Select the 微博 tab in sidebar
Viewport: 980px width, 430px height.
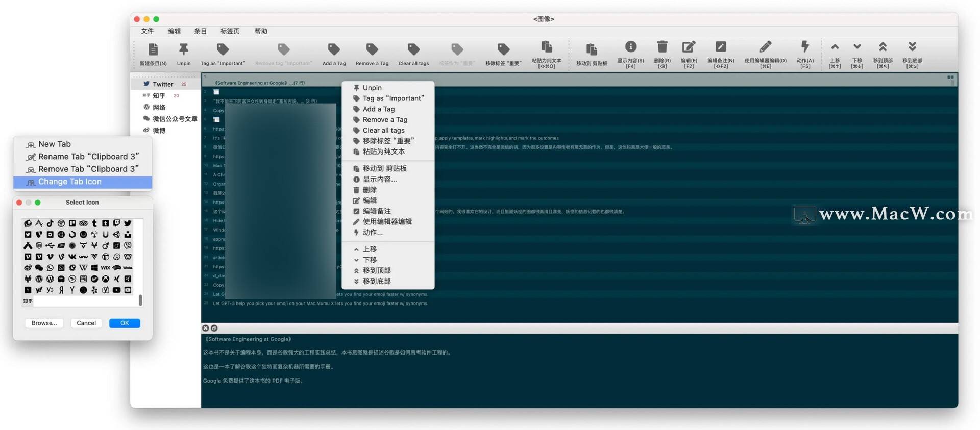(x=165, y=131)
